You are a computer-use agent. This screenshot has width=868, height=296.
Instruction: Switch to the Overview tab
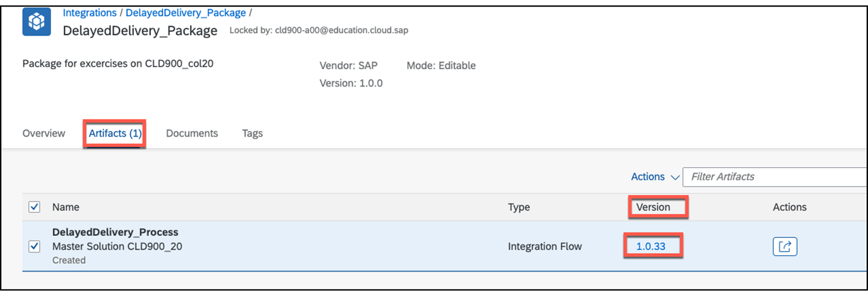point(43,133)
